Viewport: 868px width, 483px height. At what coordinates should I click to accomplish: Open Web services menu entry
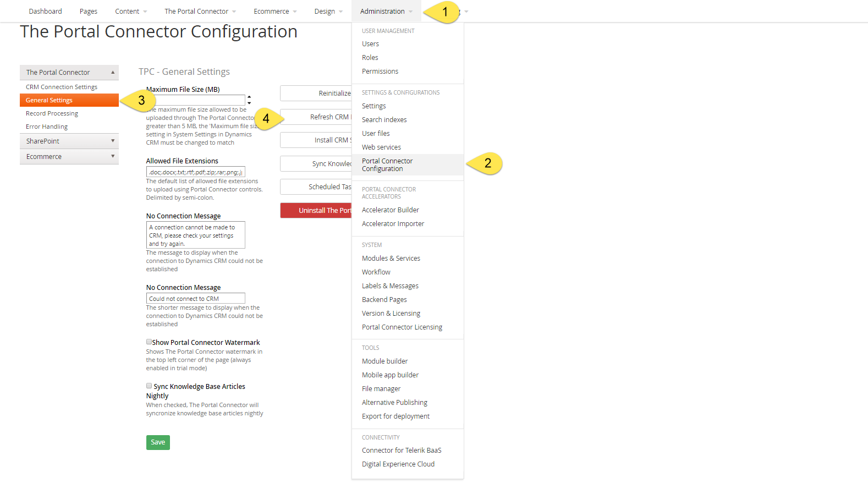click(381, 147)
